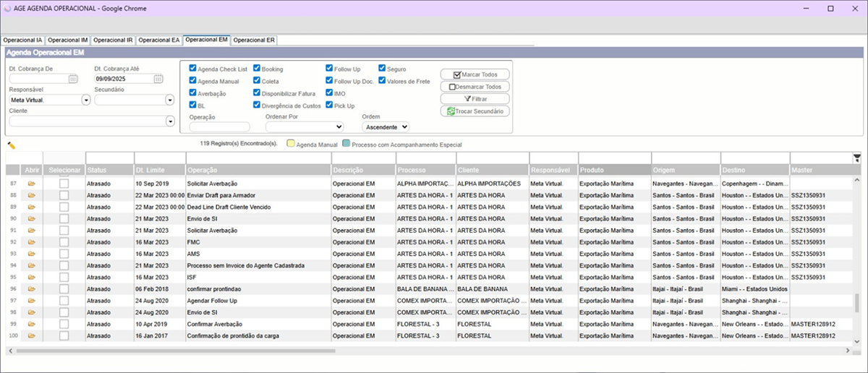Toggle the Seguro checkbox
This screenshot has height=373, width=868.
coord(382,69)
